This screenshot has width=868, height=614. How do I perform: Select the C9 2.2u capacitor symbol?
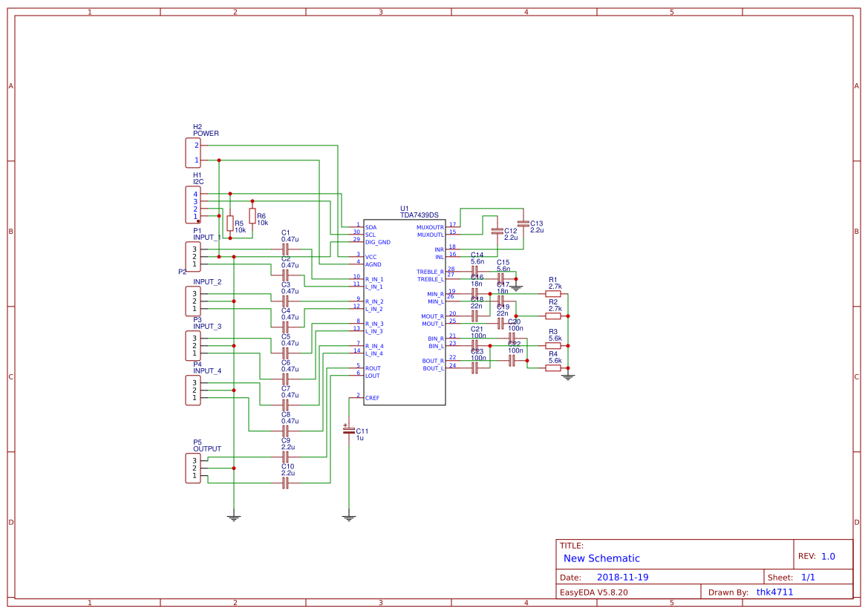285,457
